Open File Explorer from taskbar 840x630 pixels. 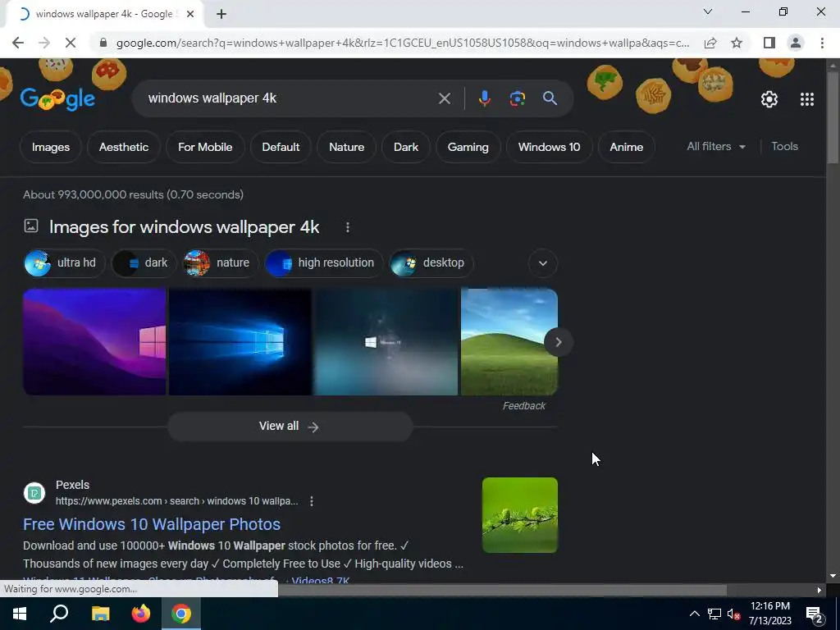point(100,614)
